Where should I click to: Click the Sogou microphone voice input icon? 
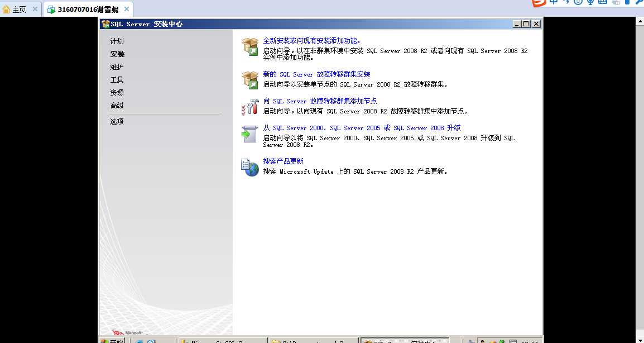590,2
